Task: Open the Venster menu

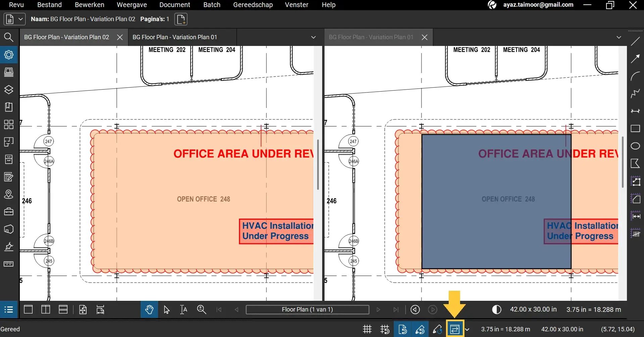Action: 297,5
